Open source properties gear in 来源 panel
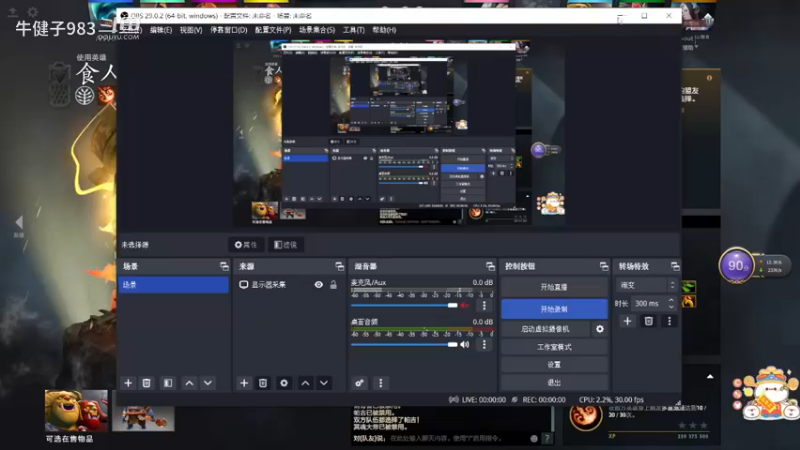800x450 pixels. click(284, 383)
